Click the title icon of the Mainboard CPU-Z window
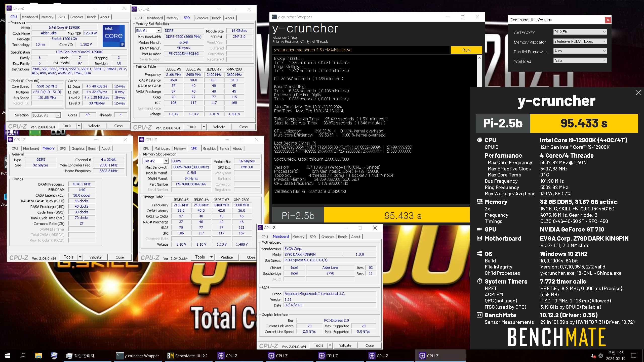 (x=260, y=228)
